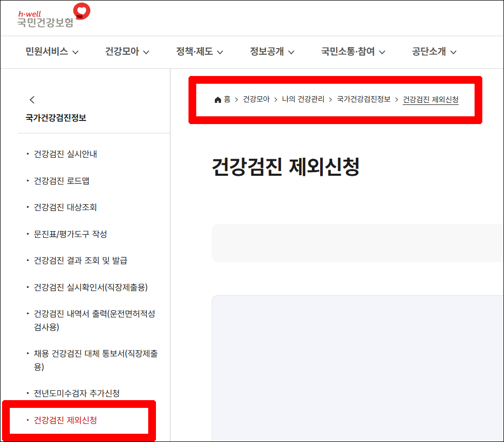Expand the 민원서비스 menu chevron
Screen dimensions: 504x442
coord(75,52)
